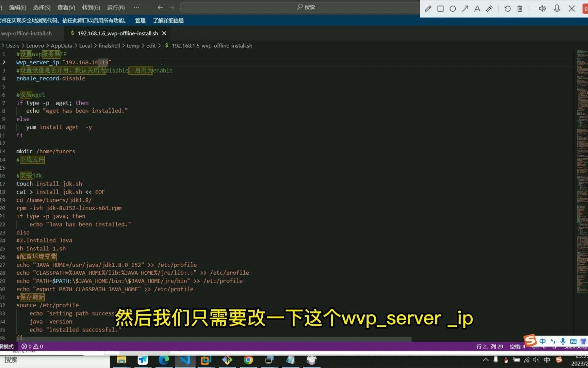Viewport: 588px width, 368px height.
Task: Select the ellipse drawing tool
Action: tap(453, 9)
